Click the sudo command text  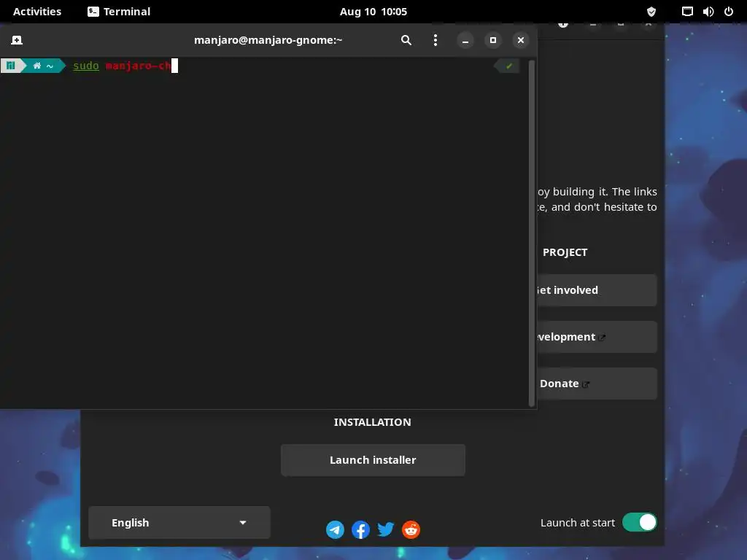86,66
